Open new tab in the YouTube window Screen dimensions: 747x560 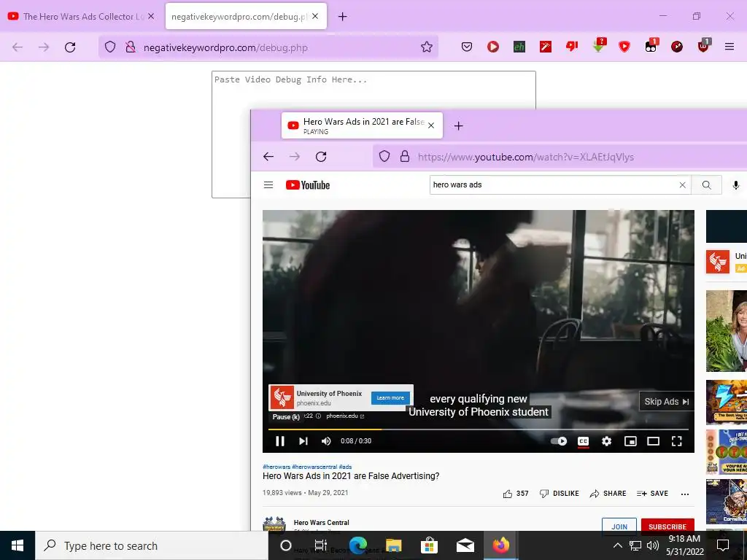point(458,125)
